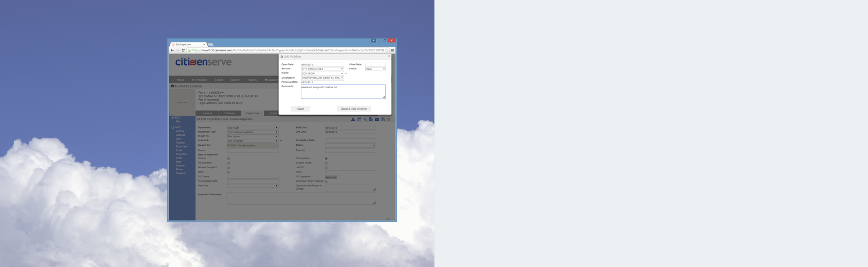Open the My Activities menu item
The height and width of the screenshot is (267, 868).
(x=199, y=80)
